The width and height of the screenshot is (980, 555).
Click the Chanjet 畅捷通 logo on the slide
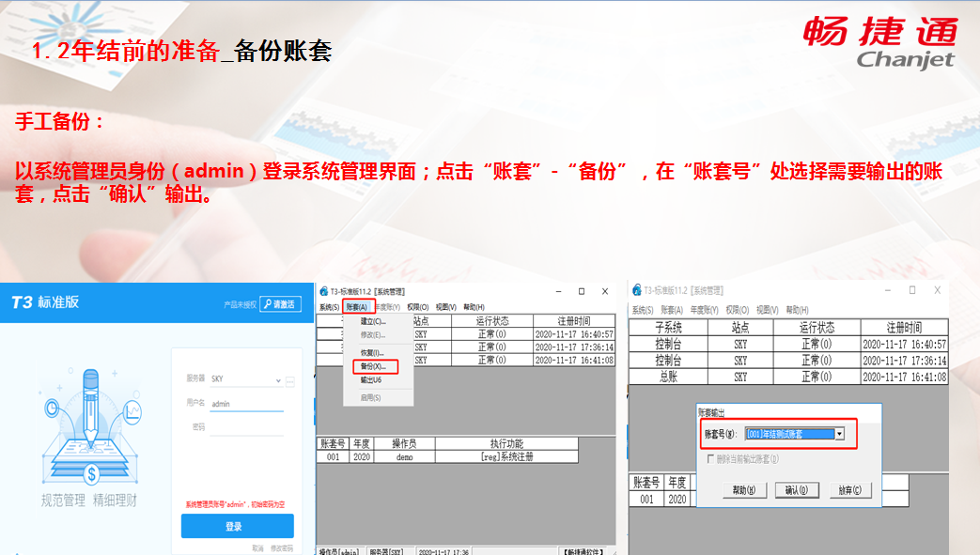(x=880, y=42)
